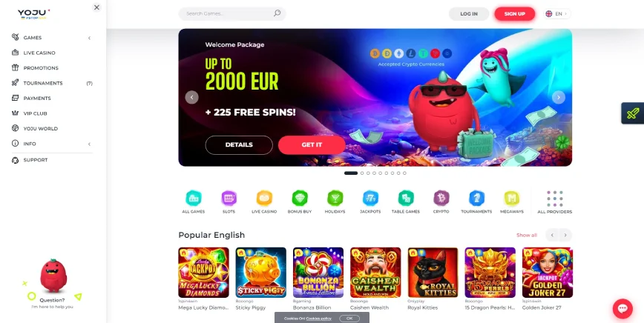Open the Slots category icon
The height and width of the screenshot is (323, 644).
click(x=229, y=199)
